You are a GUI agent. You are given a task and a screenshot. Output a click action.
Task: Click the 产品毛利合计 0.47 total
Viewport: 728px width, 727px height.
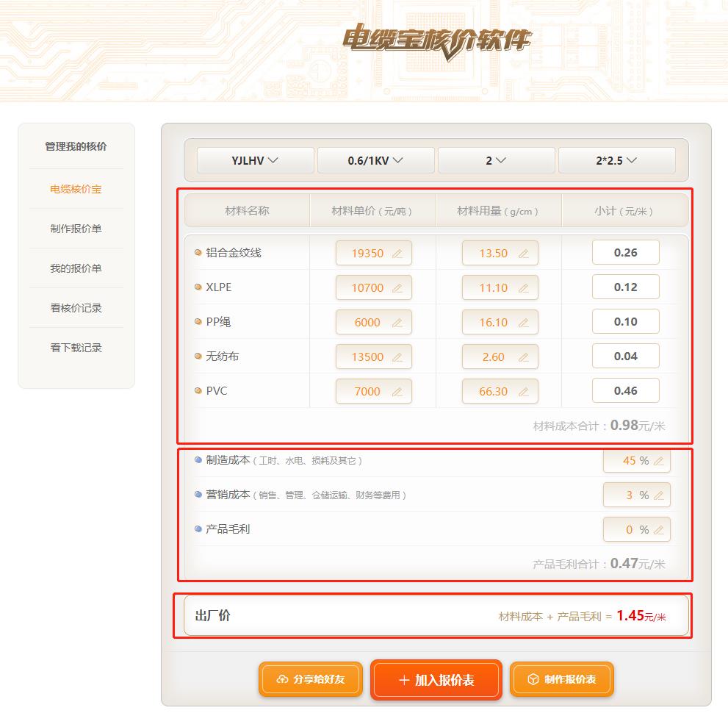coord(599,564)
